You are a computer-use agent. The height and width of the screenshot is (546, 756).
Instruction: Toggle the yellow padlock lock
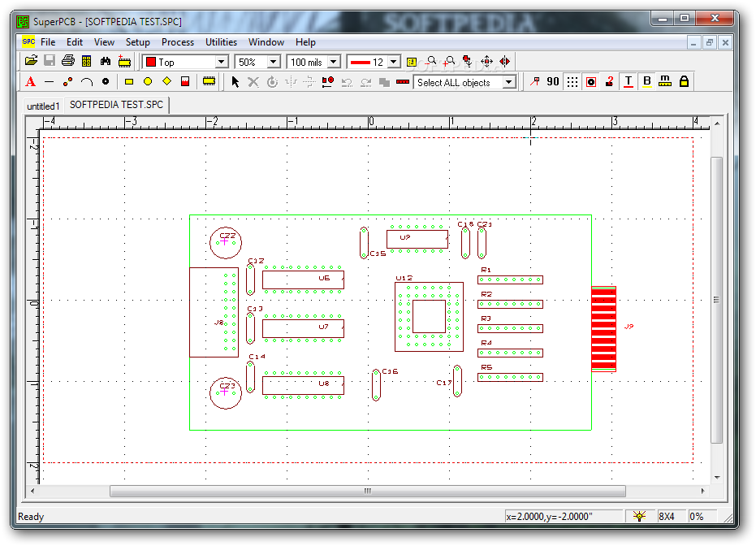pos(684,81)
